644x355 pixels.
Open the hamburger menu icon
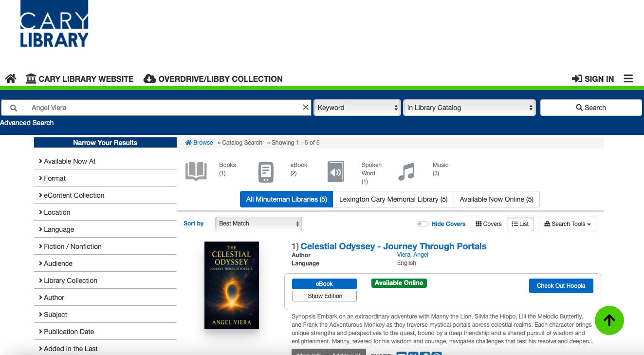click(x=628, y=79)
